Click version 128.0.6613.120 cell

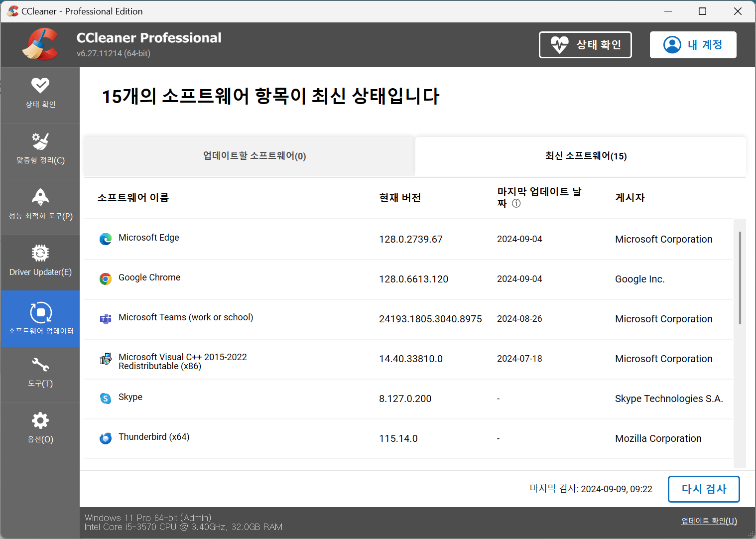(414, 279)
